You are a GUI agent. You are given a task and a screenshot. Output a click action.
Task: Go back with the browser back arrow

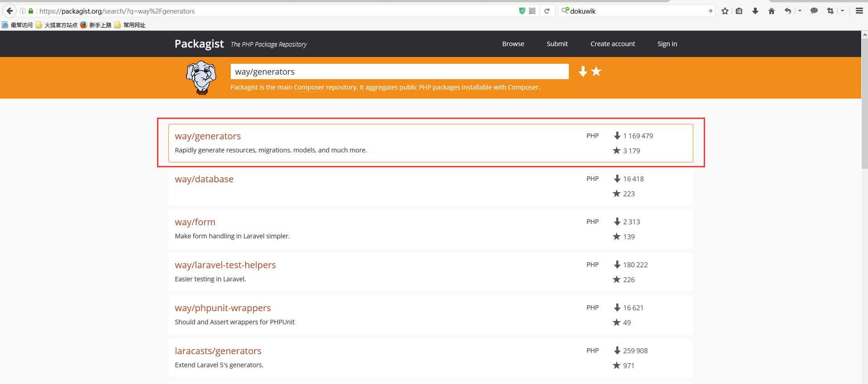pyautogui.click(x=10, y=11)
